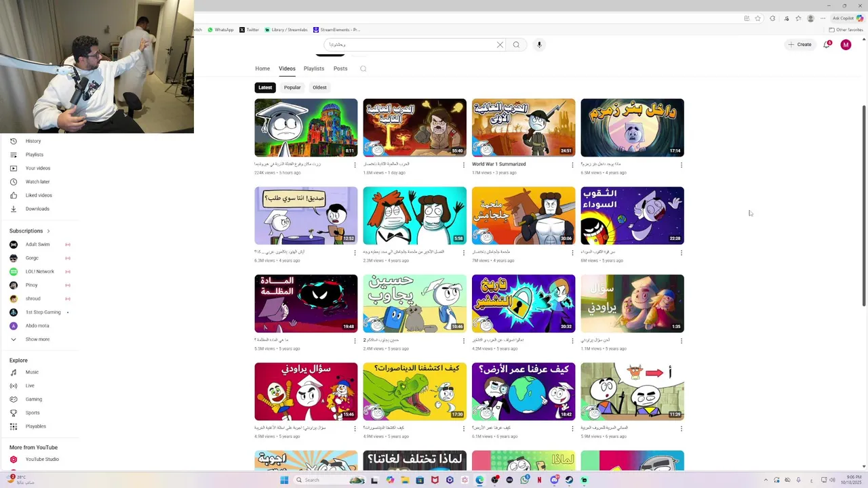Open the M account avatar menu
The height and width of the screenshot is (488, 868).
tap(846, 45)
